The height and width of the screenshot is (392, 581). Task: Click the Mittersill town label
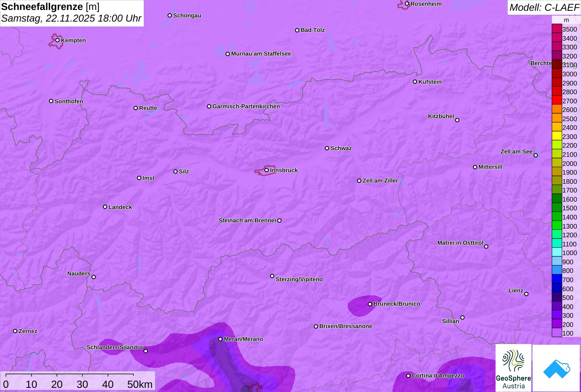click(x=491, y=167)
